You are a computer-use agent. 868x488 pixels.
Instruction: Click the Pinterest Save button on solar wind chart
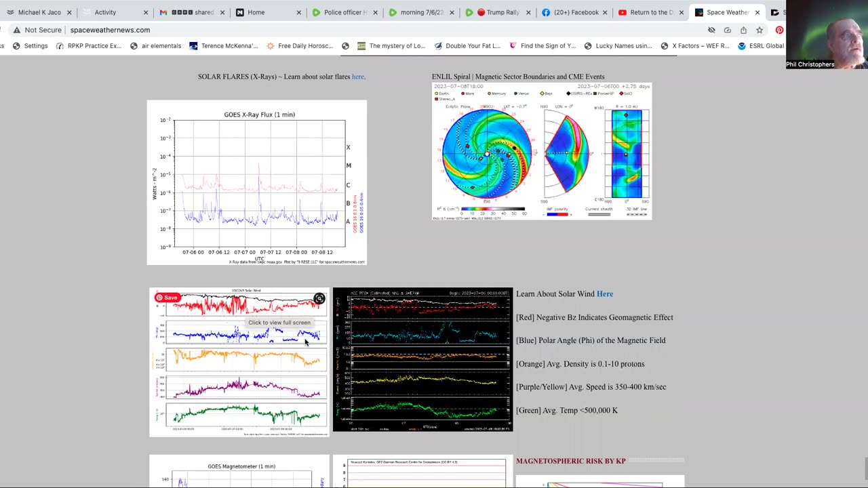[167, 298]
